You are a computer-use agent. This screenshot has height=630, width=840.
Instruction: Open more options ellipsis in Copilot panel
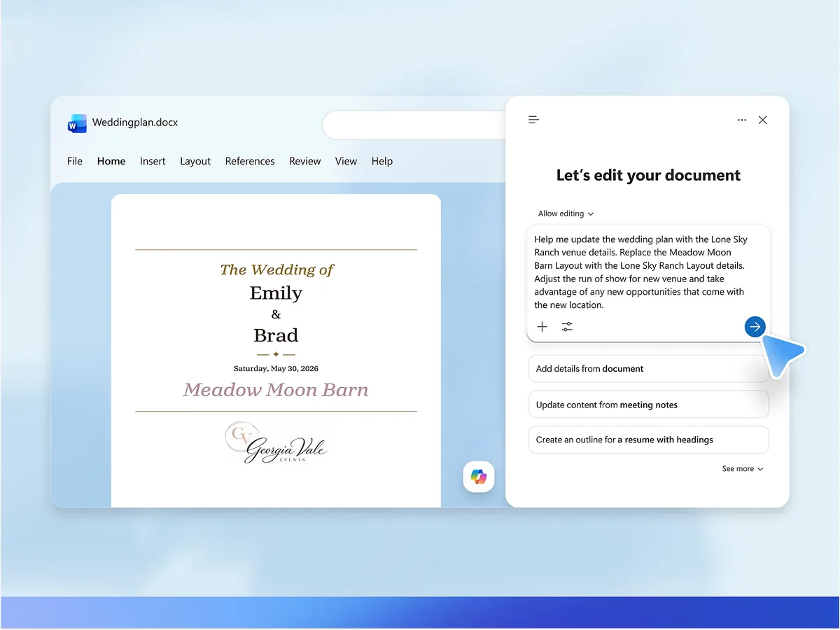742,120
